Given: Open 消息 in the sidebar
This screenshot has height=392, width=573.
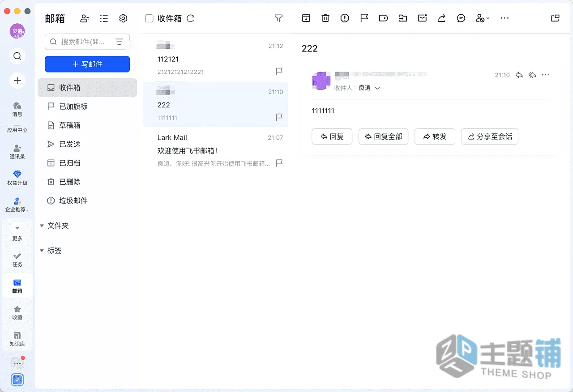Looking at the screenshot, I should tap(17, 109).
